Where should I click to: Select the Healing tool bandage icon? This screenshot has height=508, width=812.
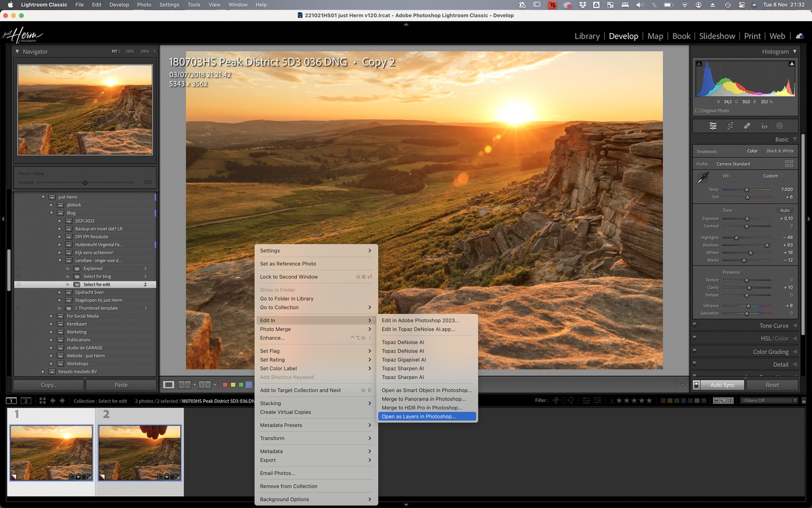click(747, 126)
